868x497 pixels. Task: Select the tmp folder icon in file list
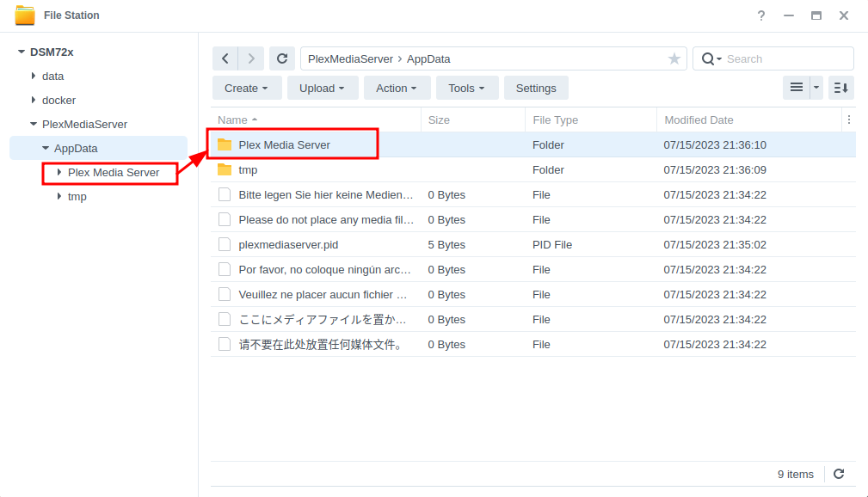point(225,169)
